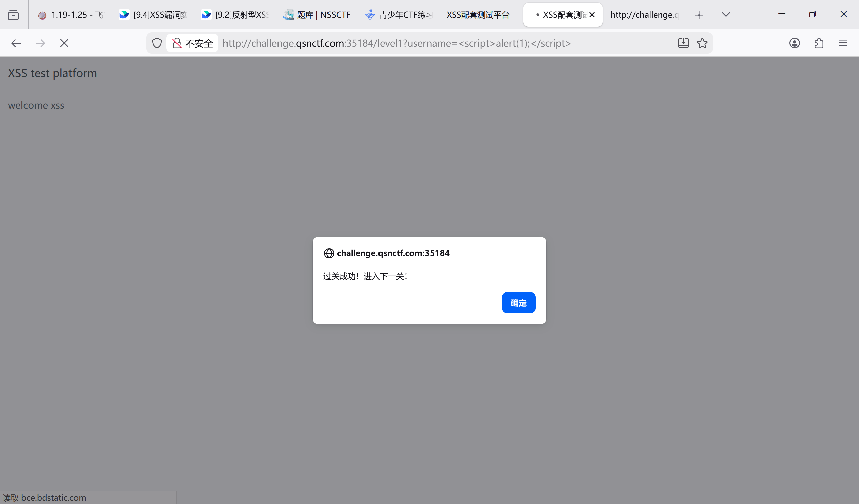This screenshot has height=504, width=859.
Task: Bookmark this page with the star icon
Action: (x=702, y=43)
